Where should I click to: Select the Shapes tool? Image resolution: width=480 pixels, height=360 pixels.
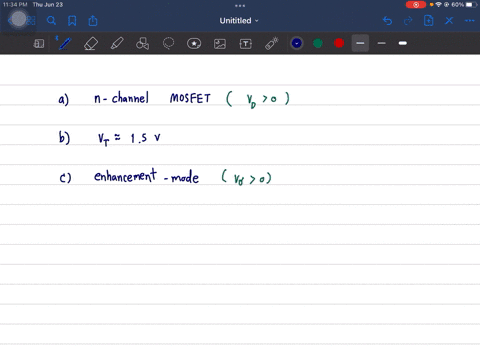(x=142, y=44)
